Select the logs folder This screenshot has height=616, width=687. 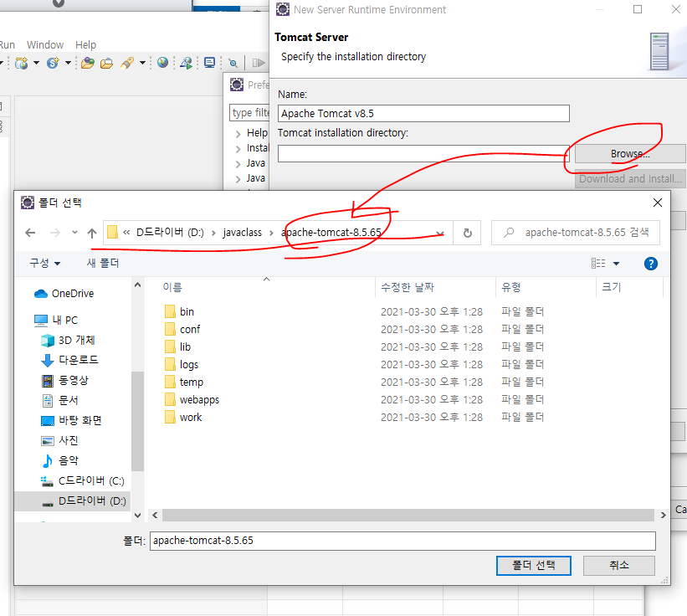(189, 365)
